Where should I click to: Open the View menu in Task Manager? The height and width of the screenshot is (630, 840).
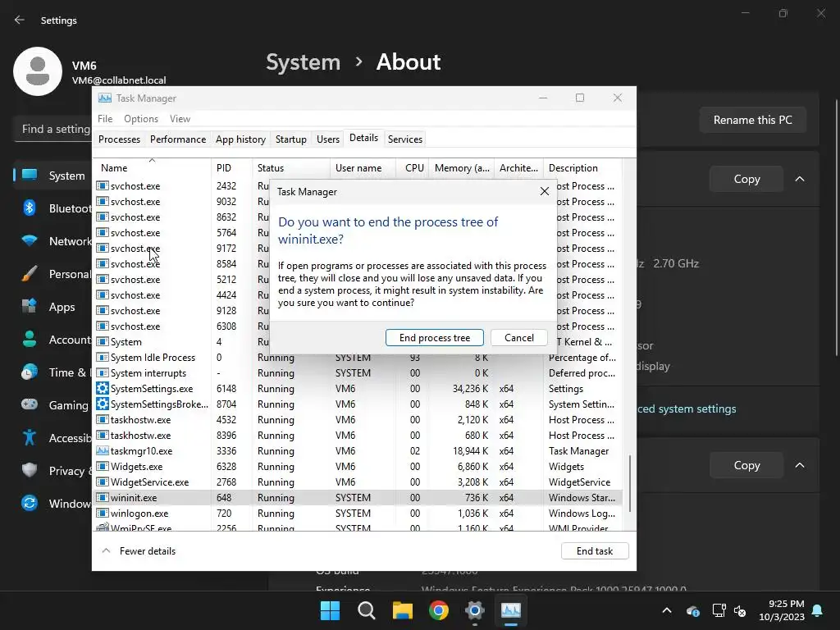click(180, 118)
